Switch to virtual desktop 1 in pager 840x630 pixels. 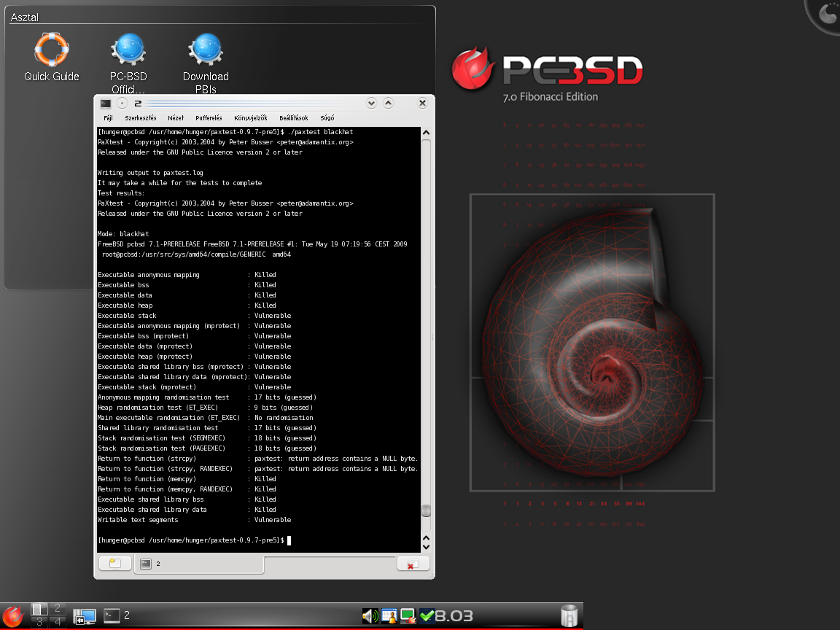(39, 609)
